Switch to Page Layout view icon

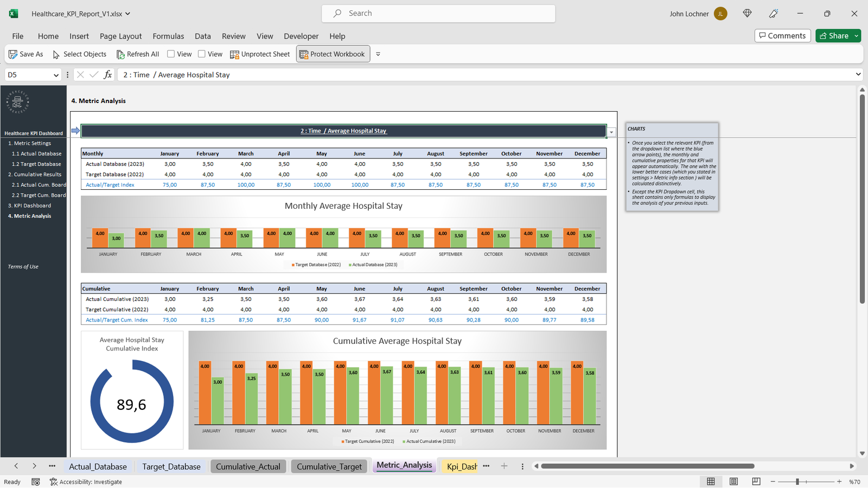[x=733, y=481]
